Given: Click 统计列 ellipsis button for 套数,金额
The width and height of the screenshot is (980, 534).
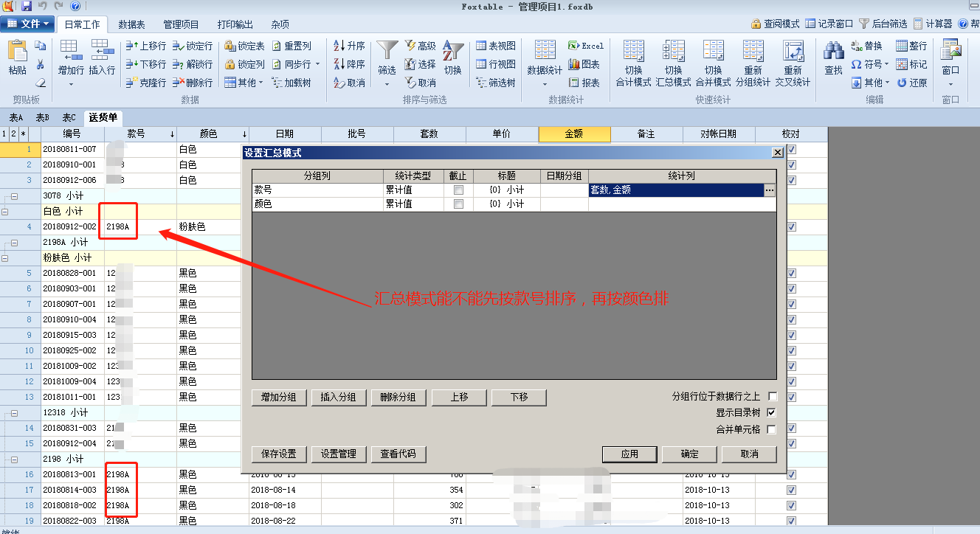Looking at the screenshot, I should click(x=770, y=190).
